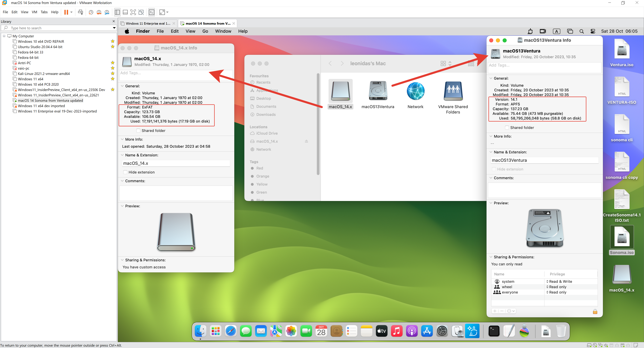
Task: Open Go menu in macOS menu bar
Action: click(x=205, y=31)
